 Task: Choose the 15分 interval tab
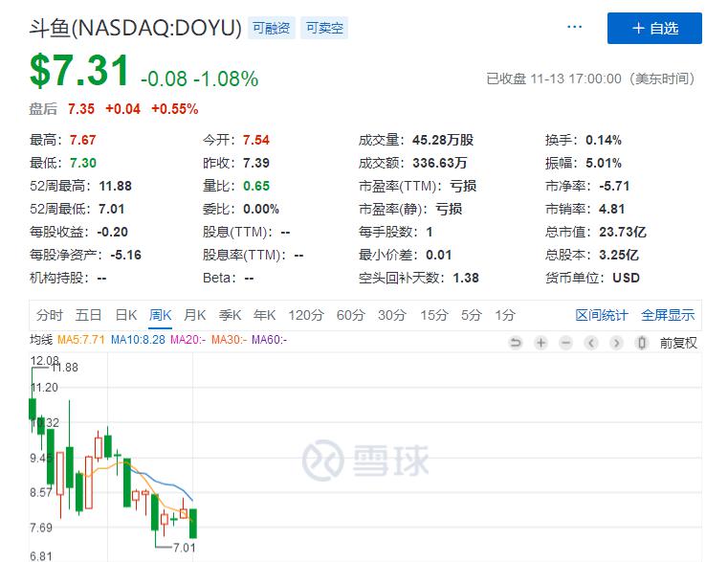coord(433,315)
